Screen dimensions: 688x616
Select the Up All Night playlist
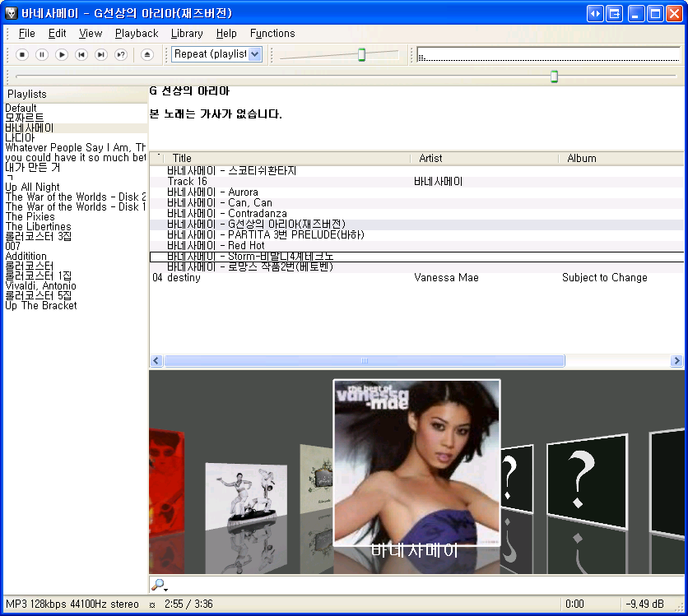click(x=76, y=188)
